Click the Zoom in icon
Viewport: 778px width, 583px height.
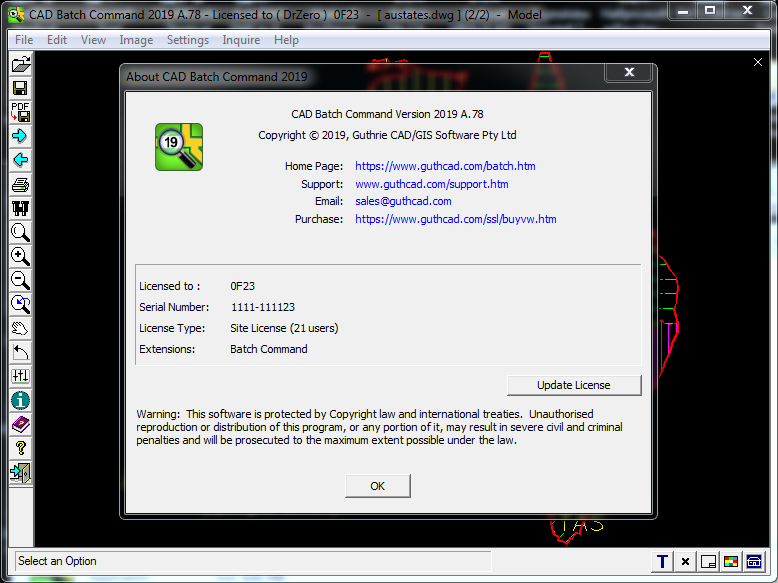21,256
